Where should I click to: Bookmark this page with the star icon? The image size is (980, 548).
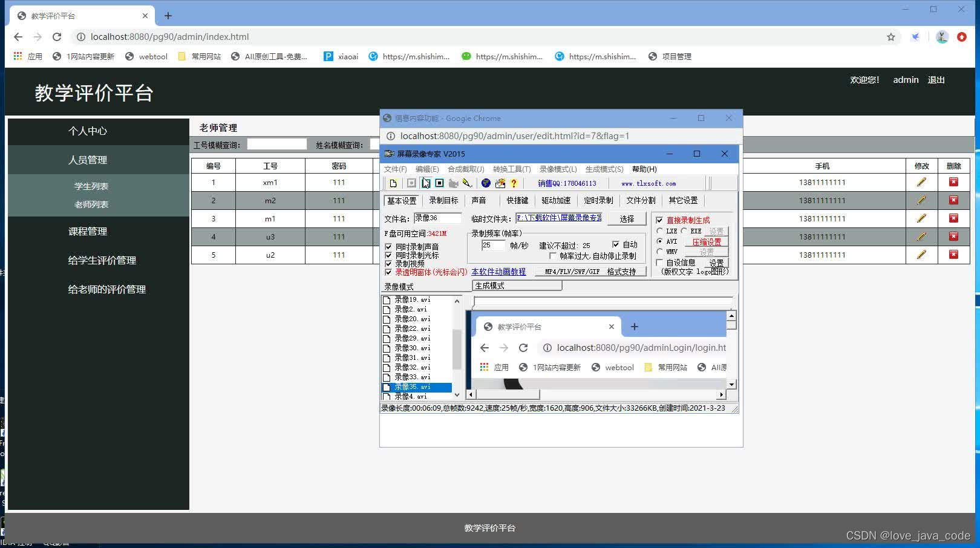[891, 37]
